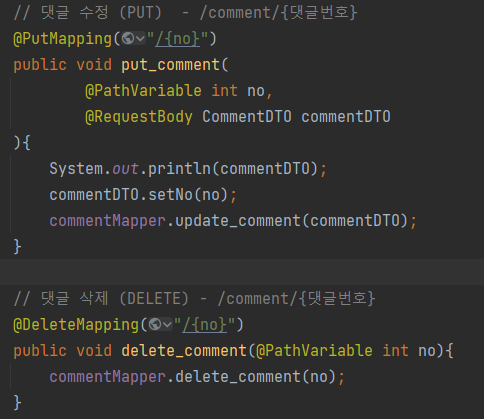Image resolution: width=484 pixels, height=419 pixels.
Task: Click the setNo method call
Action: (x=170, y=195)
